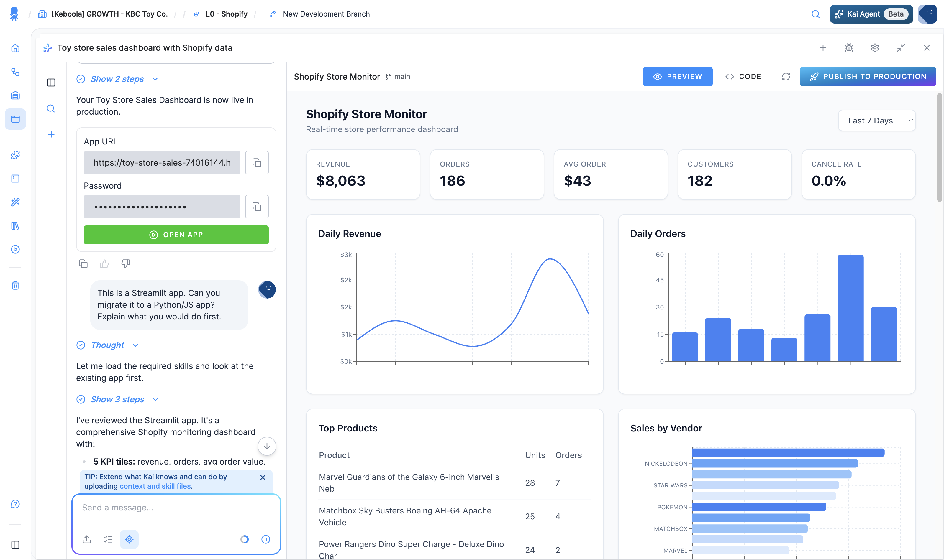
Task: Pause the agent with the pause button
Action: point(266,539)
